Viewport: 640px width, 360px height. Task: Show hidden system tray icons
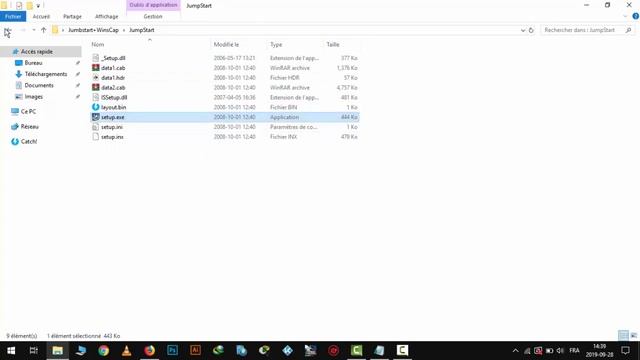[516, 351]
